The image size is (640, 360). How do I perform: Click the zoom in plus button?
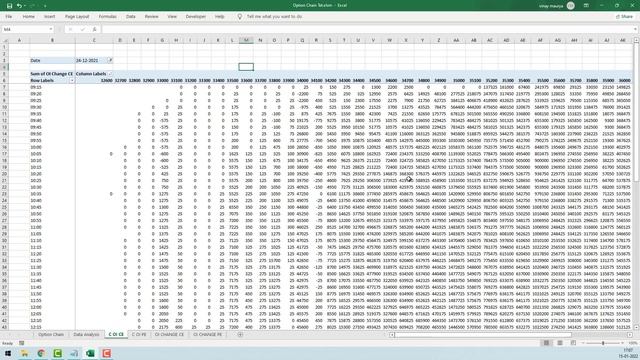click(623, 343)
